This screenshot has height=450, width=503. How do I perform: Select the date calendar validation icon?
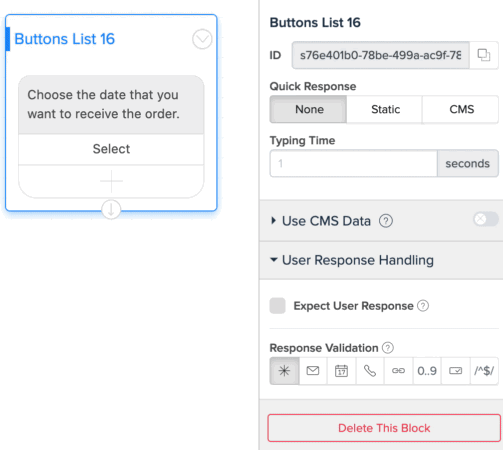341,371
